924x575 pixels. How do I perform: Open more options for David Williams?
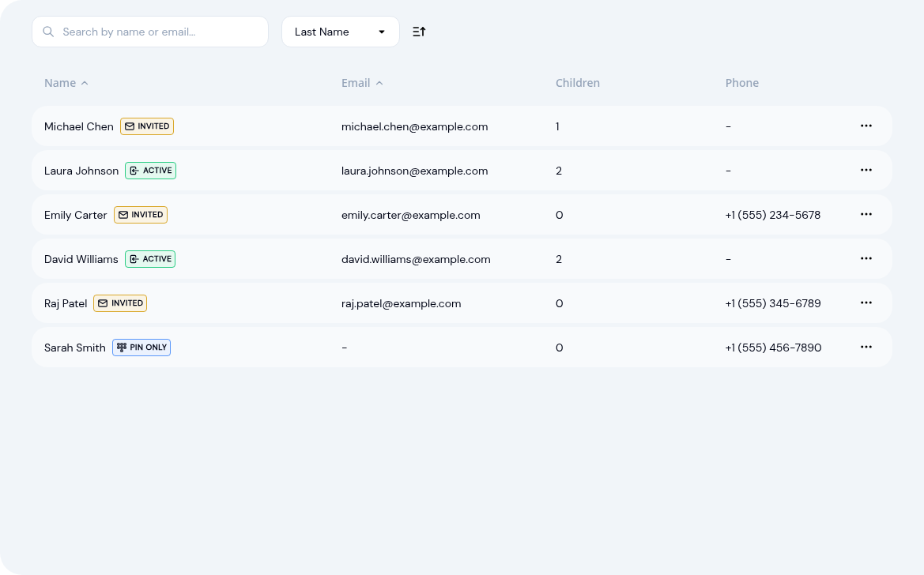[866, 258]
